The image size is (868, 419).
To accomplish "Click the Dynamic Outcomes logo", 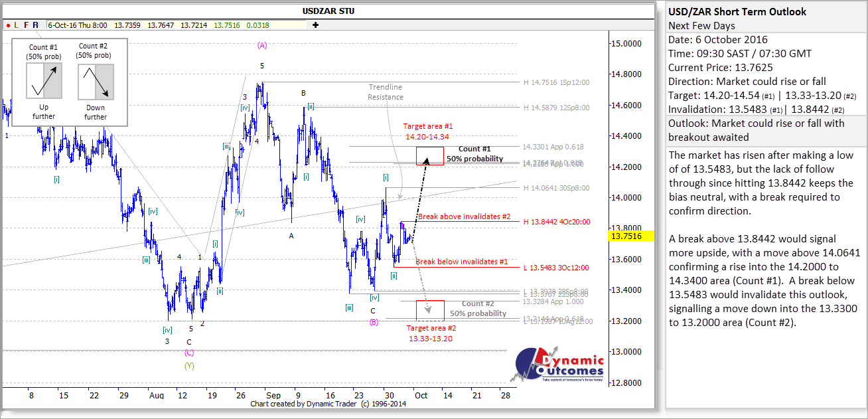I will pos(559,365).
